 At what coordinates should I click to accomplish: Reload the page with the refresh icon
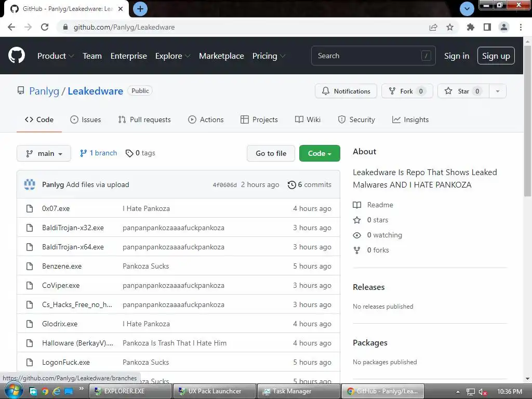45,27
